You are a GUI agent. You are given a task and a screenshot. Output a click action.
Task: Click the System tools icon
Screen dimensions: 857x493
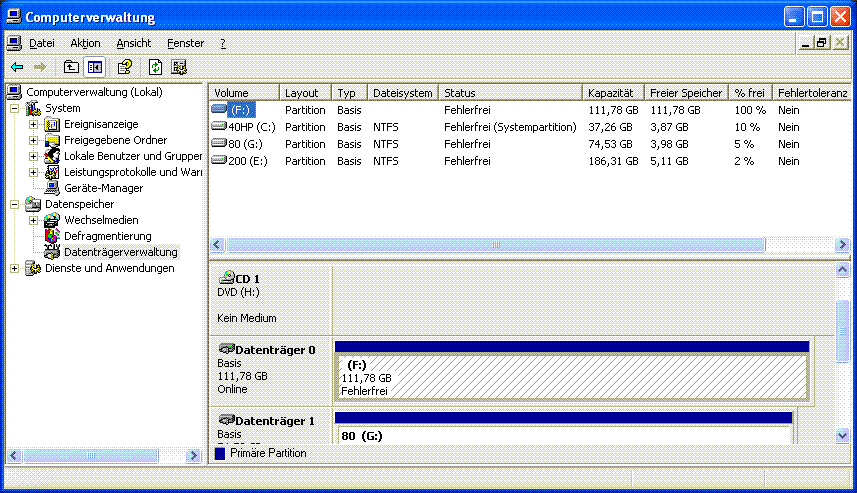tap(34, 108)
